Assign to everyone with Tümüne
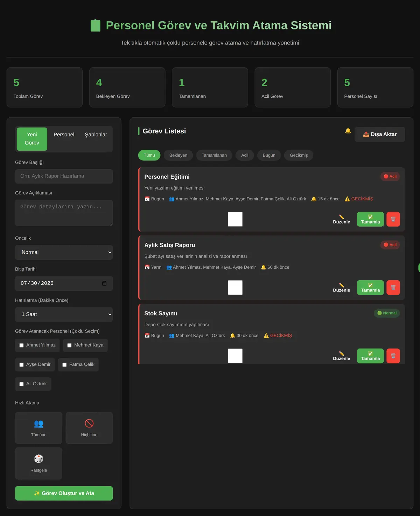The height and width of the screenshot is (516, 420). [38, 428]
